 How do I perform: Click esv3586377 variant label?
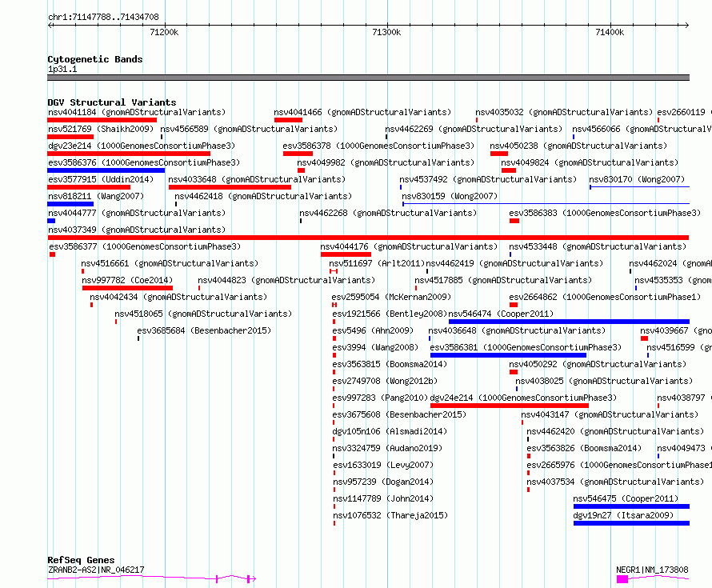(x=145, y=246)
